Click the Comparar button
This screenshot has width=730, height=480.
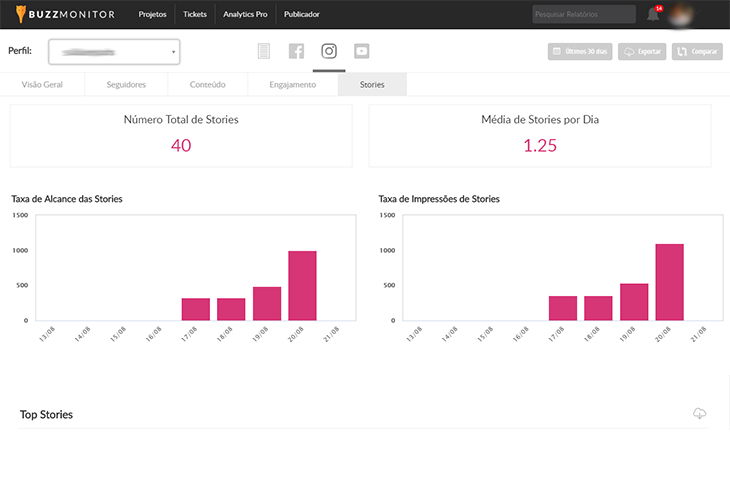pyautogui.click(x=697, y=52)
